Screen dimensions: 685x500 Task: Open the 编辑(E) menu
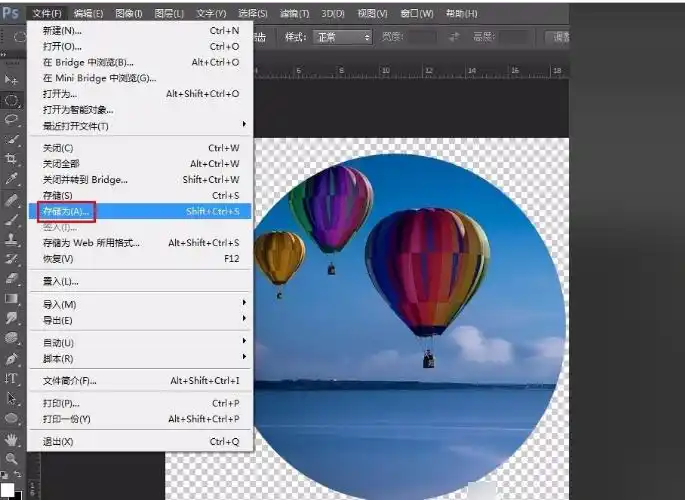(88, 13)
